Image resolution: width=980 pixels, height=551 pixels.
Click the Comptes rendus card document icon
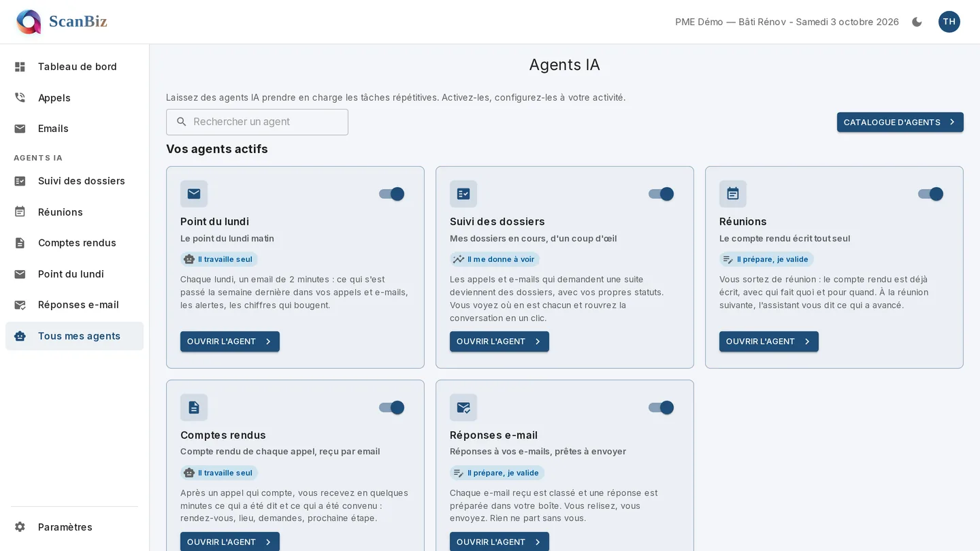pyautogui.click(x=194, y=407)
